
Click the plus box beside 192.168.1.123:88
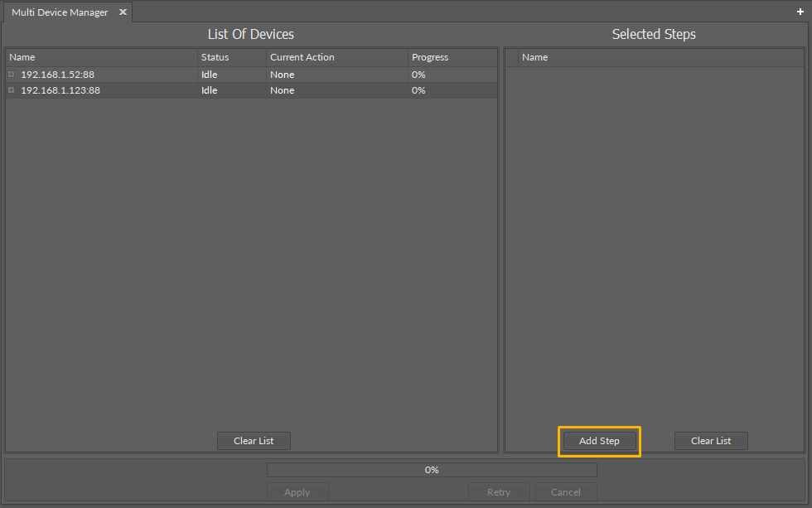pos(11,90)
